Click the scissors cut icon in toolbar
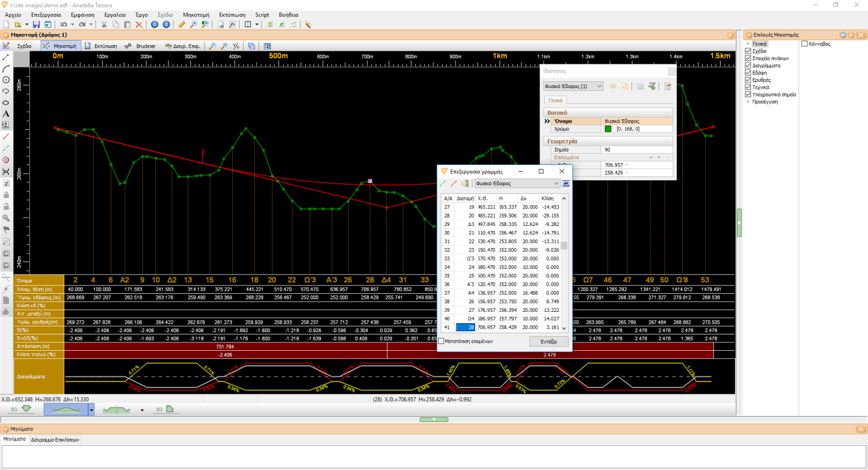The image size is (868, 470). (x=104, y=25)
